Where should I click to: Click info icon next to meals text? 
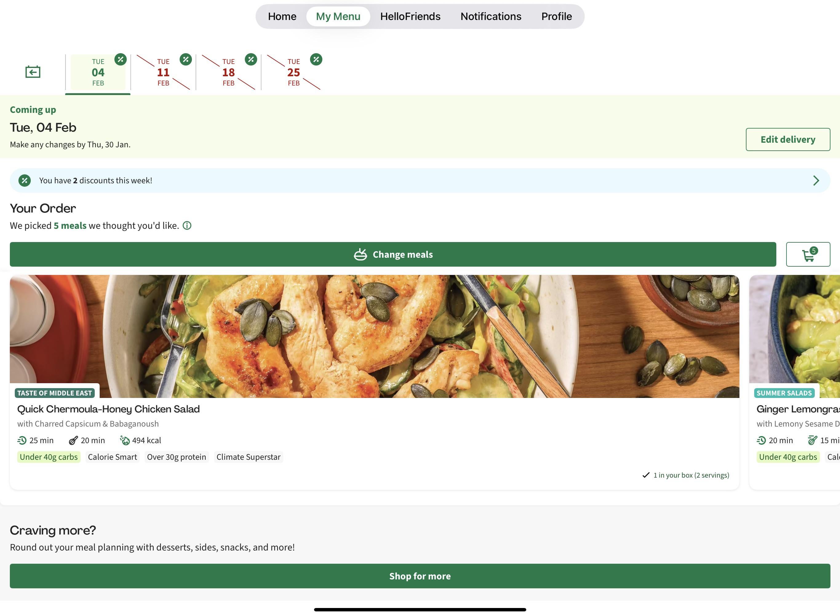[187, 226]
